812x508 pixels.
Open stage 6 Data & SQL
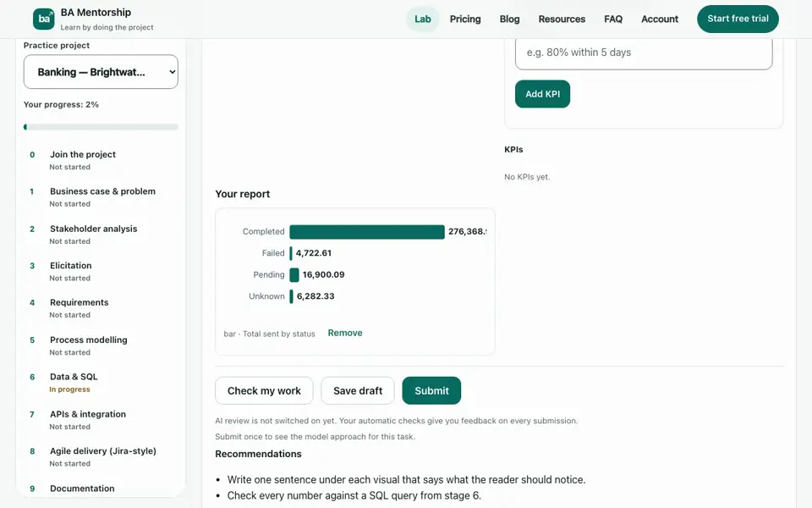pyautogui.click(x=101, y=382)
